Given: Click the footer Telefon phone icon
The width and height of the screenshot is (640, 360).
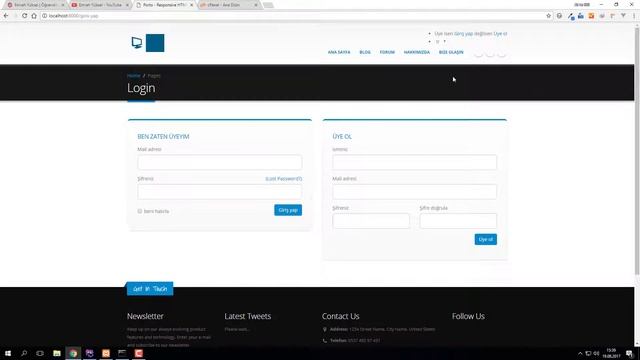Looking at the screenshot, I should coord(325,340).
